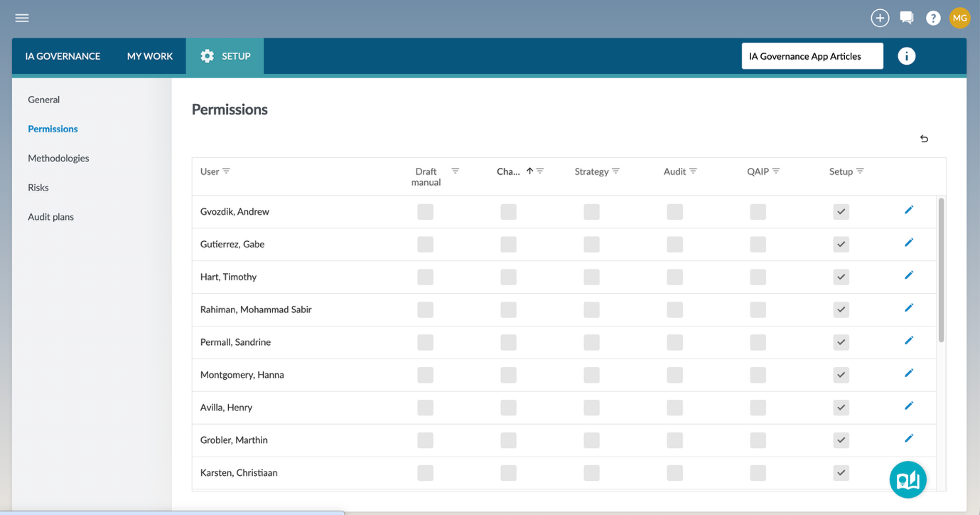Open the QAIP column filter
The image size is (980, 515).
tap(776, 171)
